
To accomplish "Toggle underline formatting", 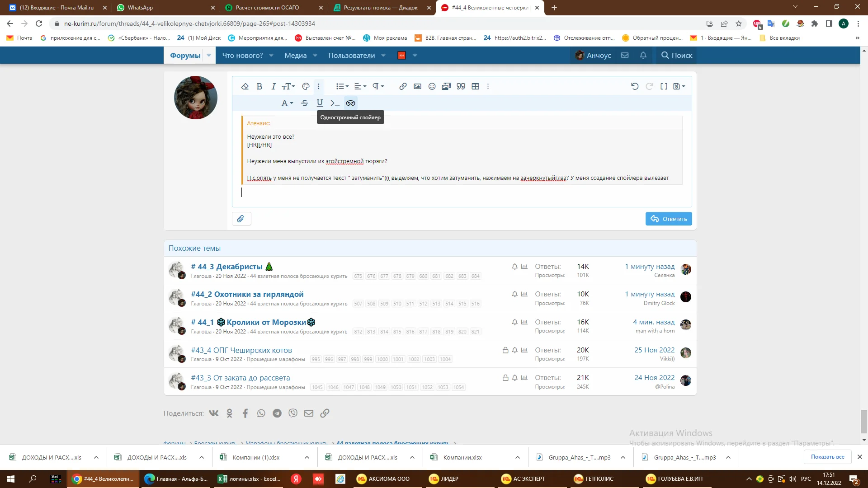I will click(x=320, y=103).
